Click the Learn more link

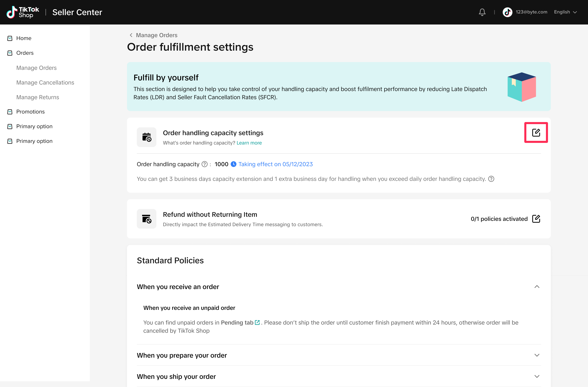249,143
